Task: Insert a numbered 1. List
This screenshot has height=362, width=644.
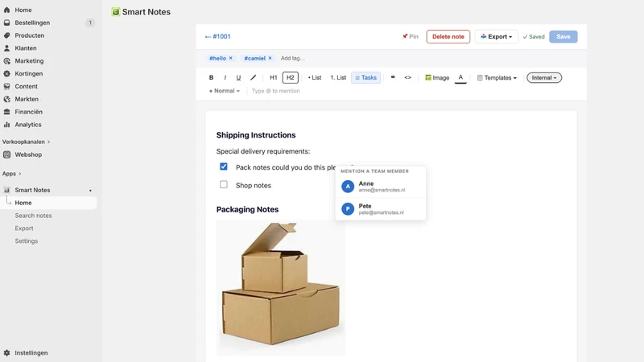Action: click(x=338, y=77)
